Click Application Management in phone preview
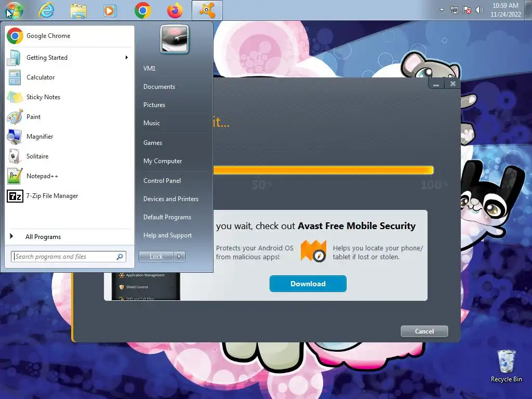This screenshot has height=399, width=532. (x=145, y=275)
